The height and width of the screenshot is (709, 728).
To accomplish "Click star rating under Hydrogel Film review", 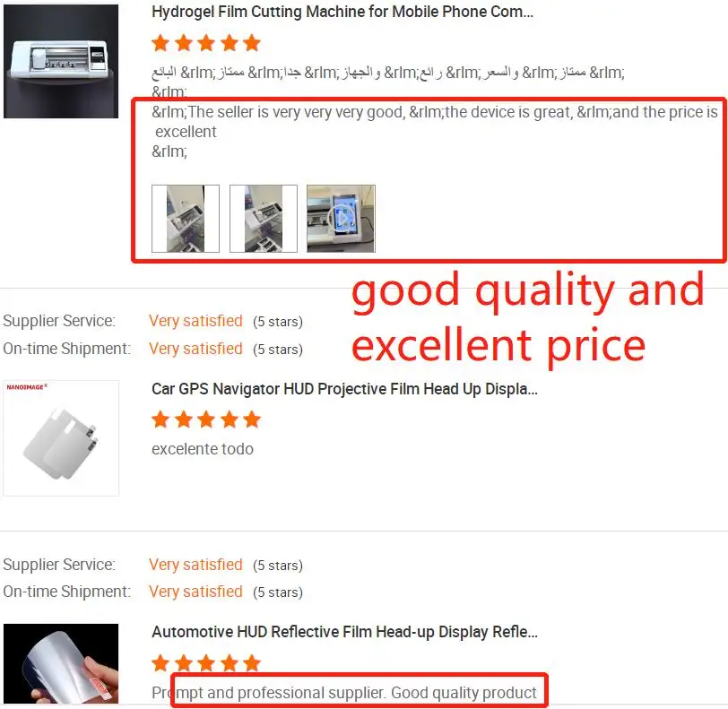I will [x=205, y=43].
